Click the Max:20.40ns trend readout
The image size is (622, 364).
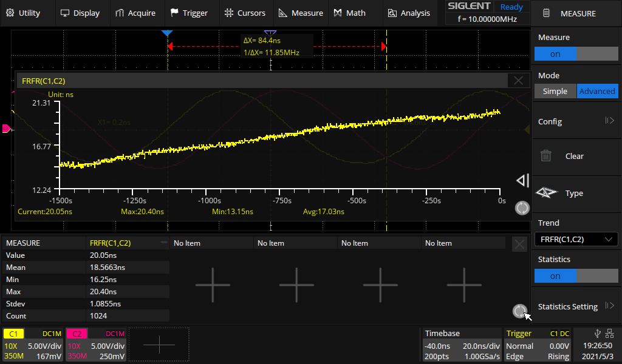[142, 212]
